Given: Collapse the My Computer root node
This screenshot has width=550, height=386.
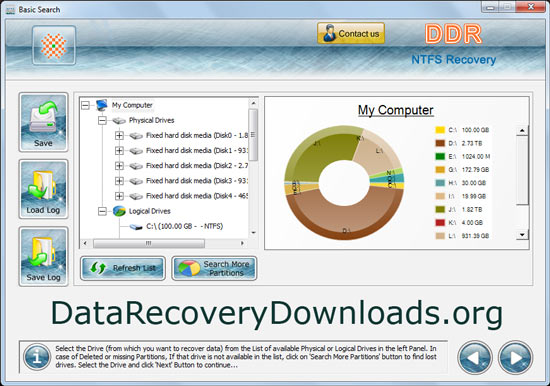Looking at the screenshot, I should click(x=85, y=105).
